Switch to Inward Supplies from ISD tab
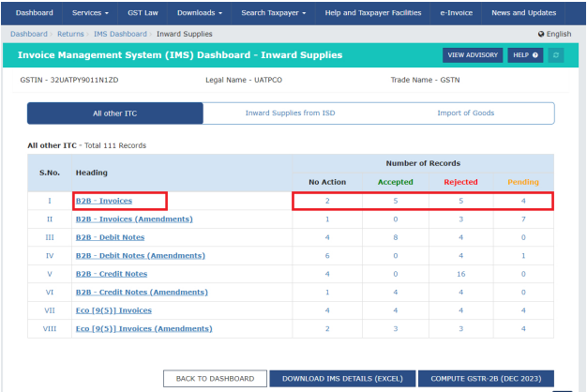The image size is (587, 392). point(290,113)
